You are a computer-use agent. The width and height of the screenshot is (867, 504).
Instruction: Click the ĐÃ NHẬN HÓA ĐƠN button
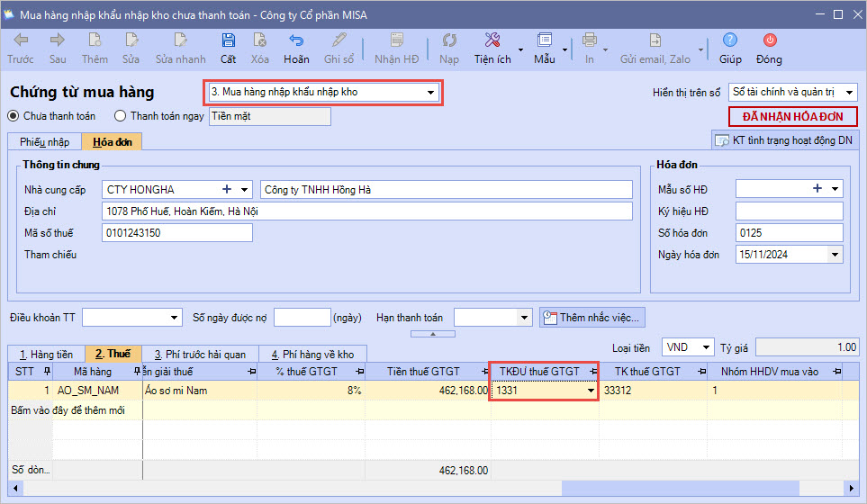tap(792, 117)
